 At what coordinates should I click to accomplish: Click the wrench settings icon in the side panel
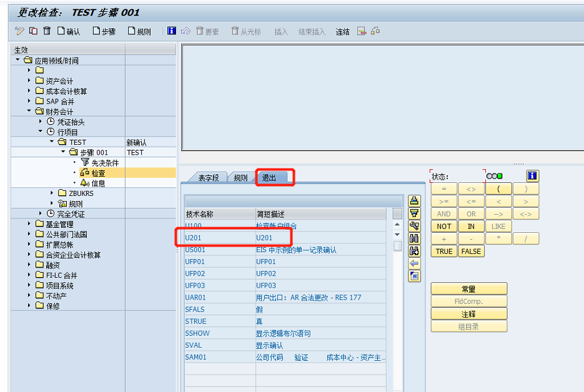[x=413, y=225]
